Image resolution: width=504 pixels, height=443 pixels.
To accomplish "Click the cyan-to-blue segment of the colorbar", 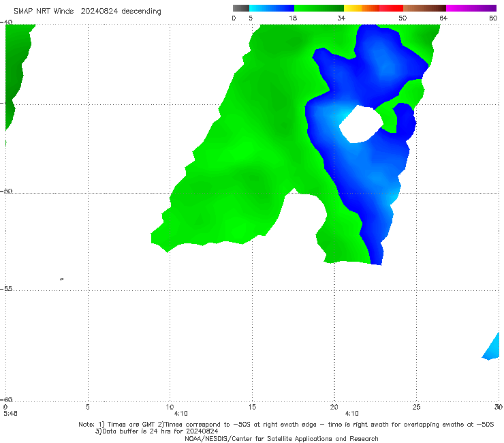I will tap(272, 8).
